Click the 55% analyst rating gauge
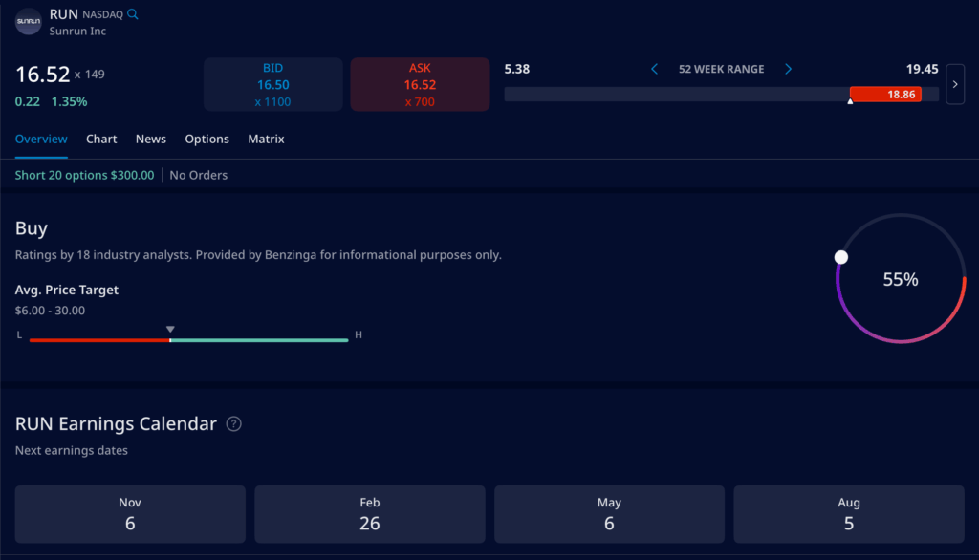The width and height of the screenshot is (979, 560). [x=900, y=279]
